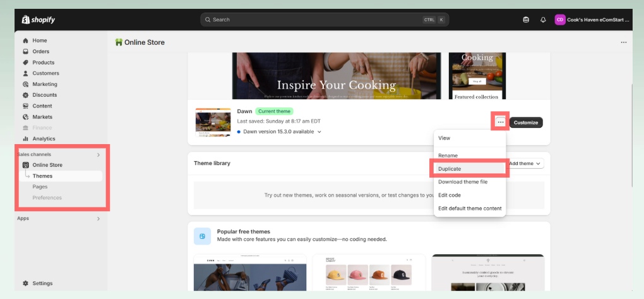This screenshot has width=644, height=299.
Task: Navigate to Marketing
Action: pos(45,84)
